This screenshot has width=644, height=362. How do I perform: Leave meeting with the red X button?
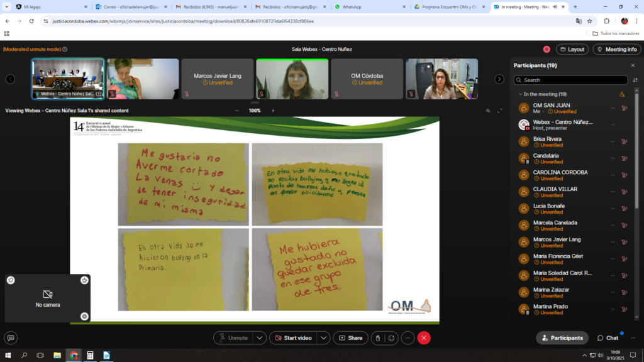click(x=424, y=338)
